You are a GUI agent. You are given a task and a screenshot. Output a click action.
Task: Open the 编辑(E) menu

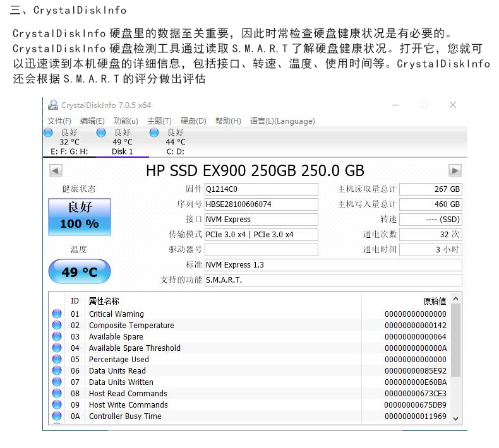(x=92, y=121)
